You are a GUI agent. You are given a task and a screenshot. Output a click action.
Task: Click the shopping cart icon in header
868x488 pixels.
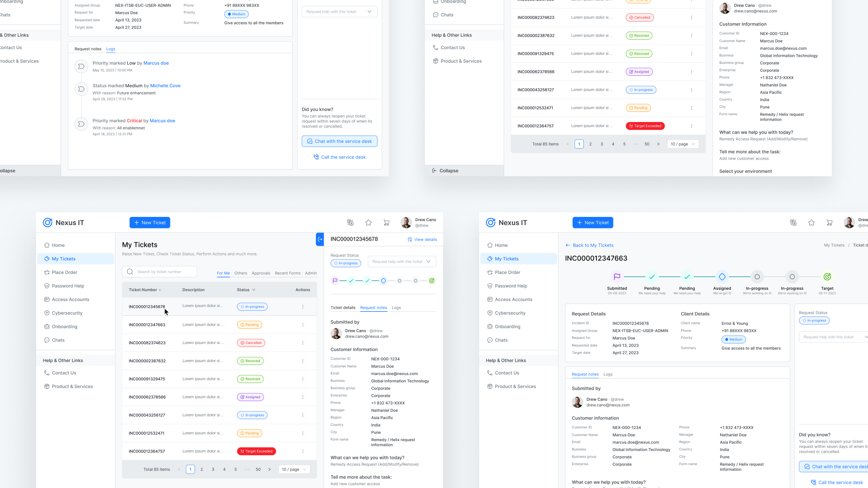point(386,223)
